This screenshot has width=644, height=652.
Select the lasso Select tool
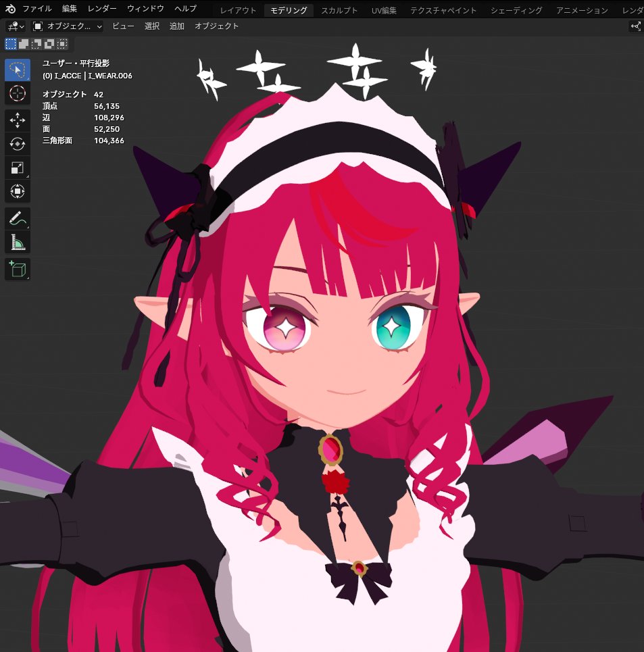point(18,70)
